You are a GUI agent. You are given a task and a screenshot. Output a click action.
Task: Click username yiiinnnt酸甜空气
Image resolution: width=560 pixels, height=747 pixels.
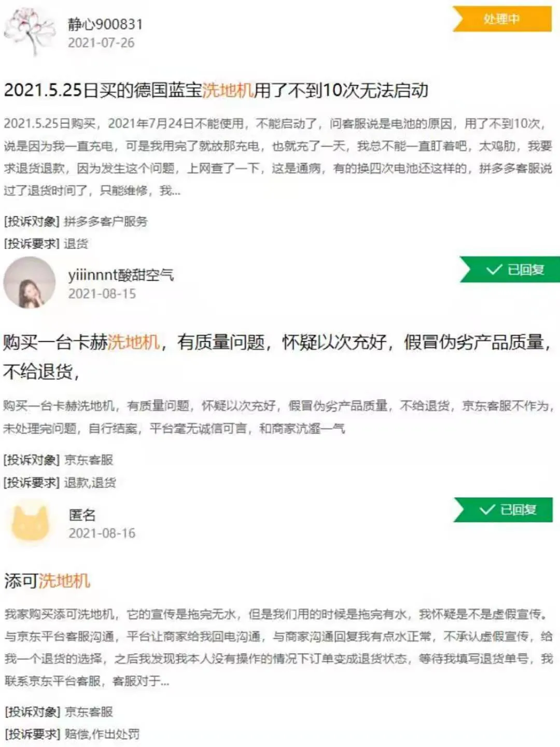[x=121, y=275]
